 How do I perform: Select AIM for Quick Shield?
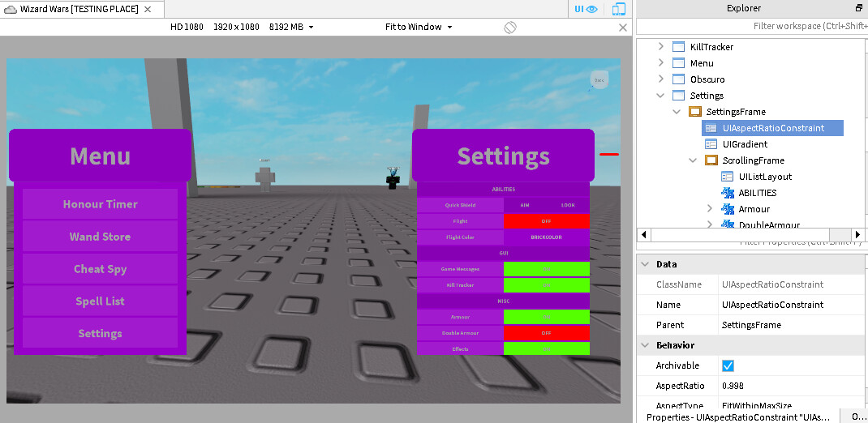(525, 205)
